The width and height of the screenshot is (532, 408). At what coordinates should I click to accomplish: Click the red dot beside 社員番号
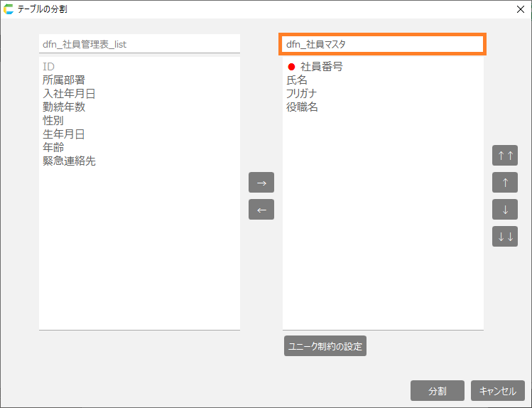(291, 67)
